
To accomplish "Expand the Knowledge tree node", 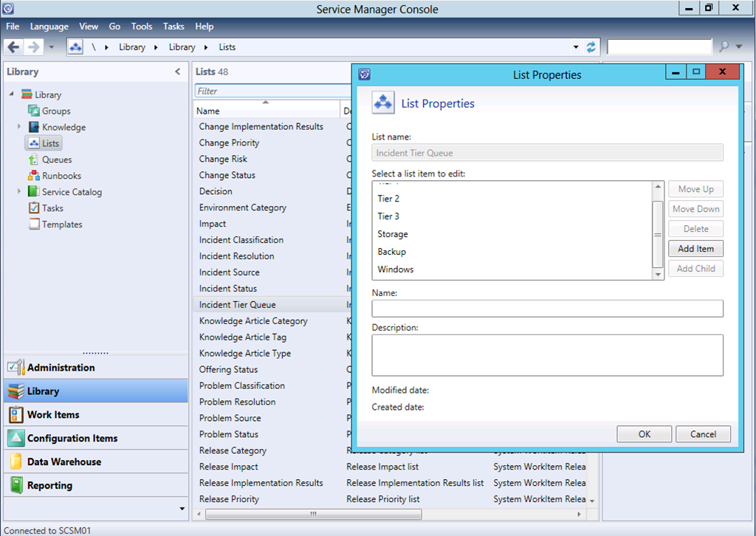I will click(19, 127).
